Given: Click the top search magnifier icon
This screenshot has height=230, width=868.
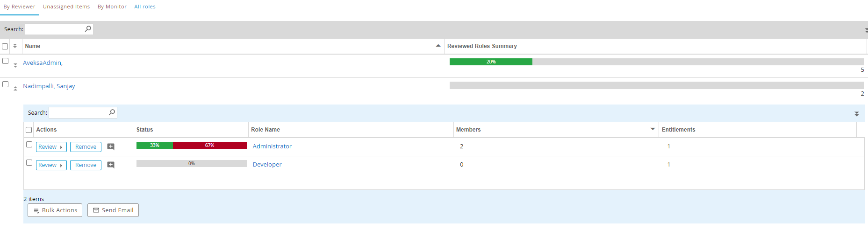Looking at the screenshot, I should pos(88,29).
